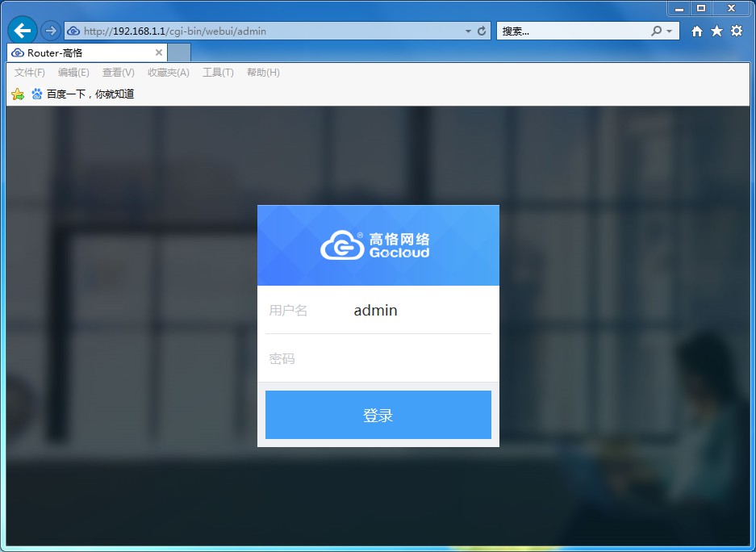This screenshot has height=552, width=756.
Task: Open a new blank tab
Action: 179,52
